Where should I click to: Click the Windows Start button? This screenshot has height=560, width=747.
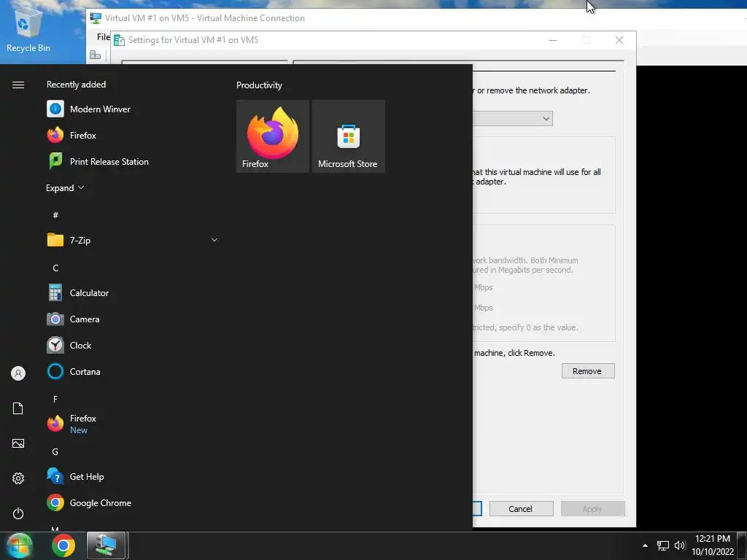[19, 545]
